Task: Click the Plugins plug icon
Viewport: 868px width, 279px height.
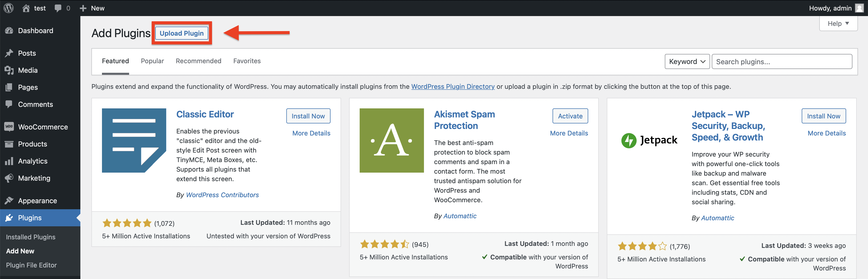Action: click(x=9, y=218)
